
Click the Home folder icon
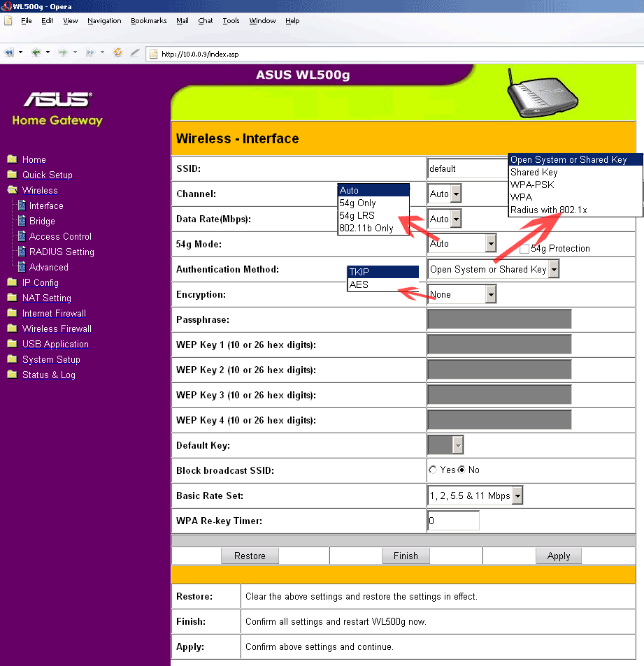[x=13, y=159]
